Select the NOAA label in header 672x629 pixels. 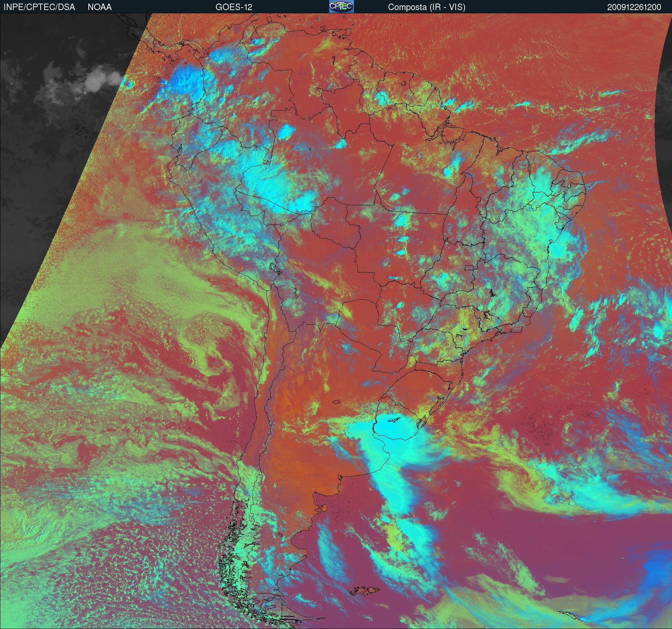coord(100,7)
